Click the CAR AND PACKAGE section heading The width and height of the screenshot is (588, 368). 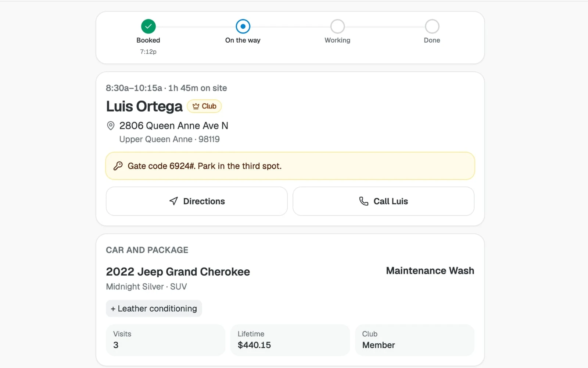[x=147, y=250]
